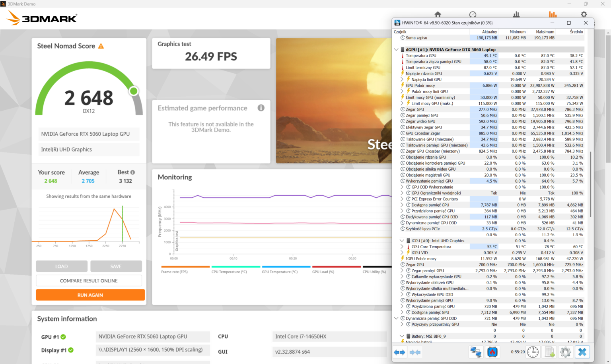Click clock icon of Zegar wideo GPU row
This screenshot has height=364, width=611.
coord(403,121)
